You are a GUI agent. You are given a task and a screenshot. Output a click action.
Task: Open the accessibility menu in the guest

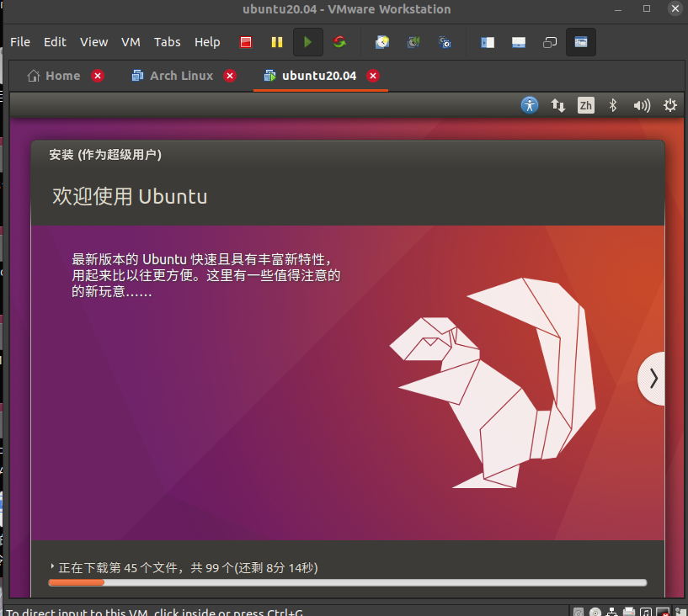(x=529, y=105)
